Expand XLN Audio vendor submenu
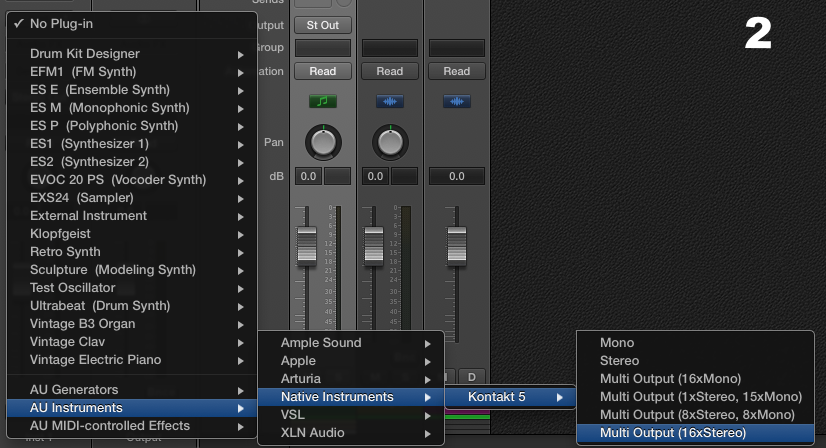This screenshot has width=826, height=448. click(x=351, y=433)
